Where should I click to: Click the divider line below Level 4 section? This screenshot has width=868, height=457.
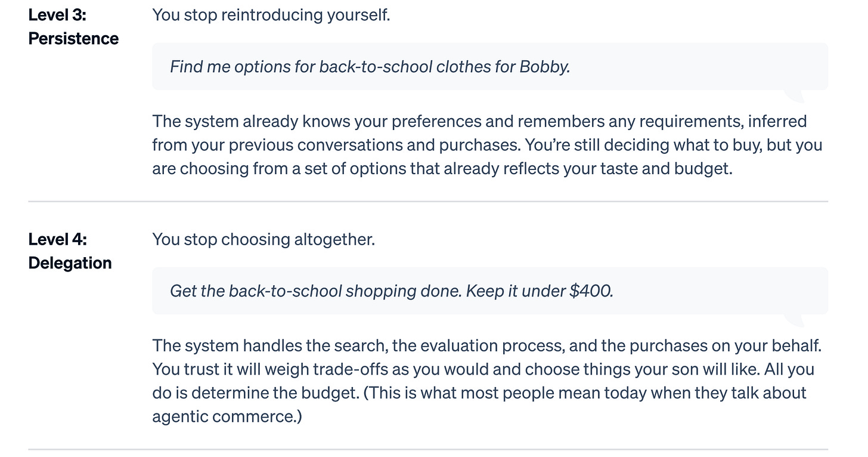[x=428, y=449]
